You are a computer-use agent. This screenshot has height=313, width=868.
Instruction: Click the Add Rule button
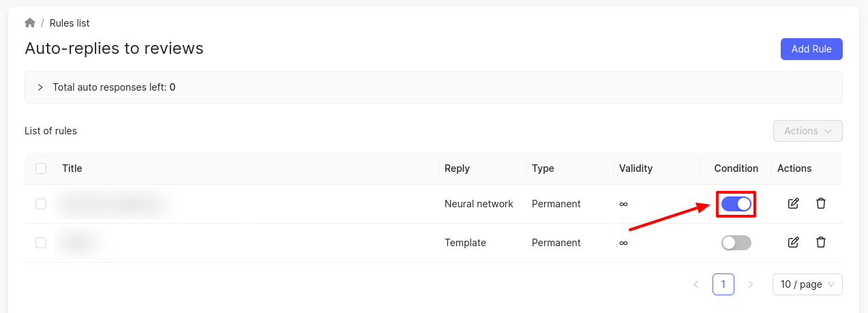pos(811,49)
